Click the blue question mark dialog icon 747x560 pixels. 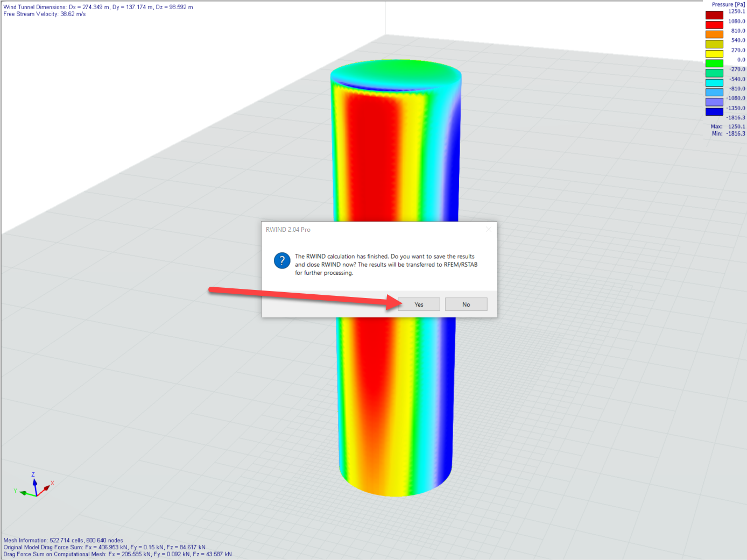(282, 261)
